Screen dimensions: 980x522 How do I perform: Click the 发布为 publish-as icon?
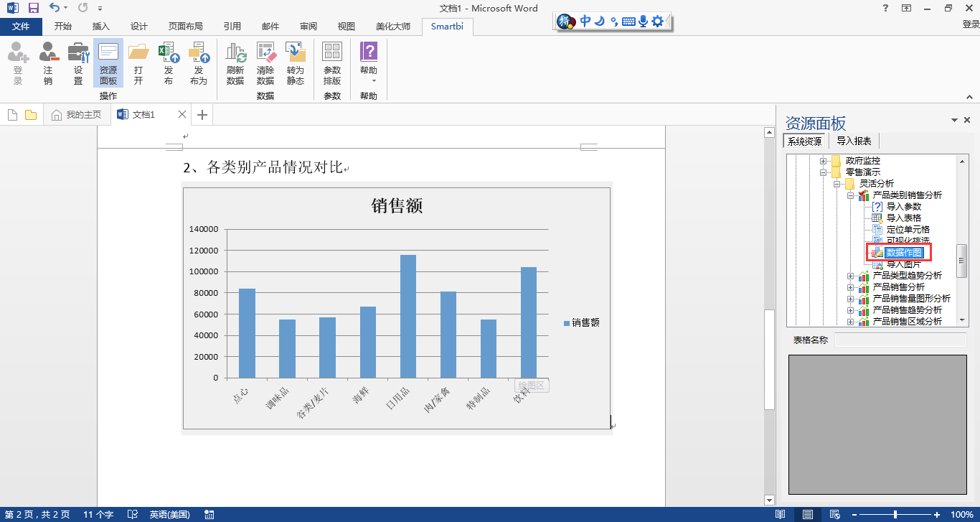tap(199, 63)
